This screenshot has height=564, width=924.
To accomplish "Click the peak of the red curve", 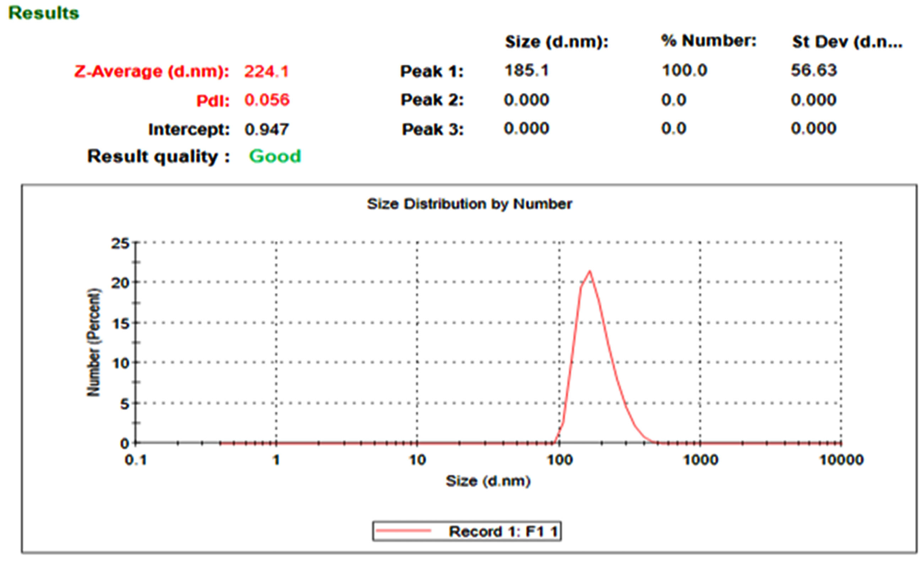I will point(590,271).
